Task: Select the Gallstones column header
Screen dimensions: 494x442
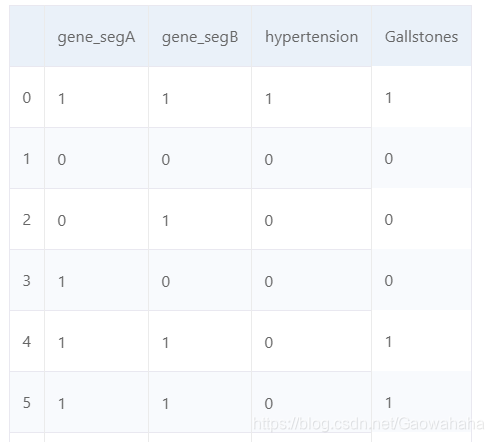Action: coord(421,36)
